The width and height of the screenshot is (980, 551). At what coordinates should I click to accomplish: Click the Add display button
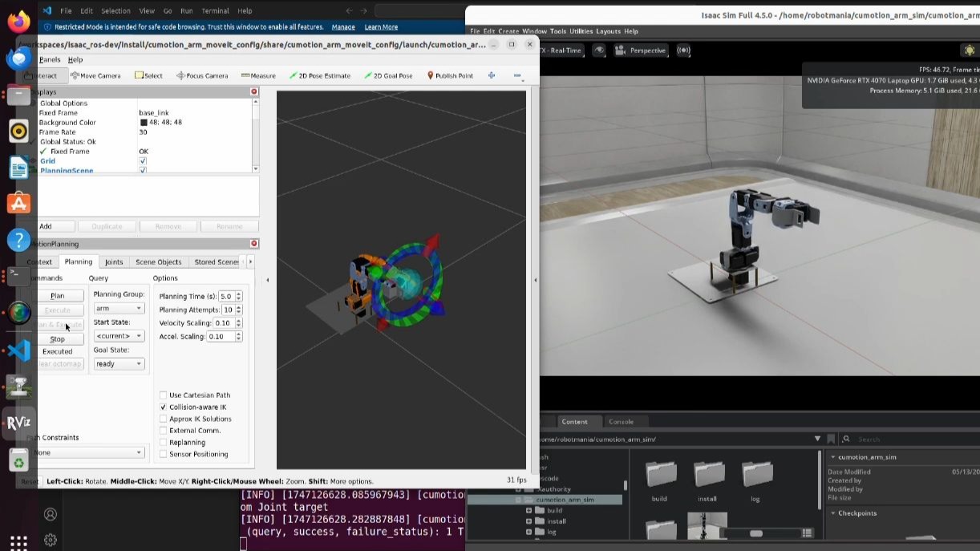pyautogui.click(x=46, y=227)
